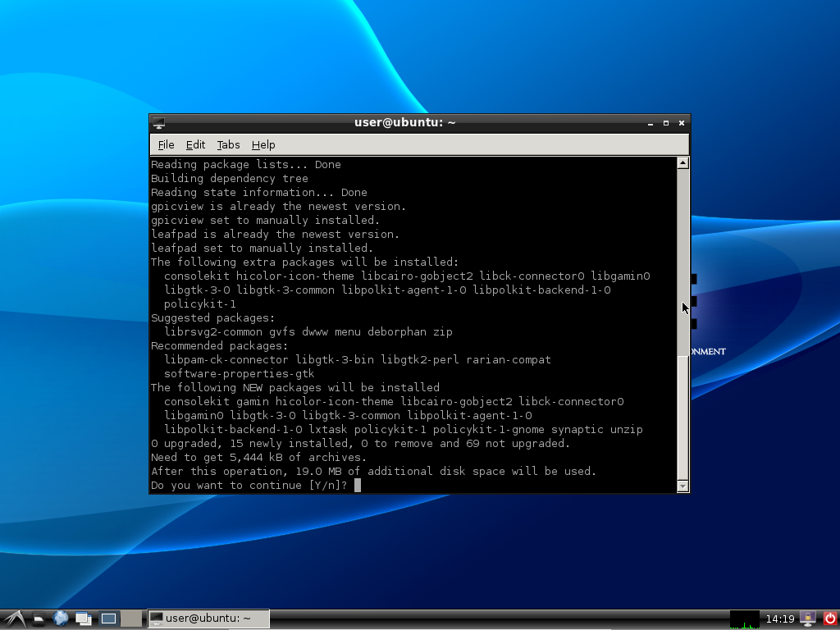Screen dimensions: 840x630
Task: Open the File menu
Action: (x=166, y=144)
